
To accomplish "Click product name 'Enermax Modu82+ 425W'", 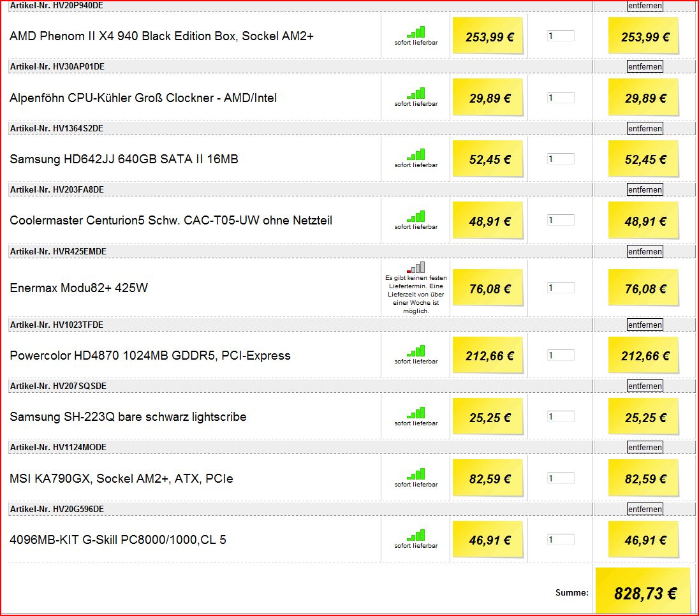I will click(78, 288).
